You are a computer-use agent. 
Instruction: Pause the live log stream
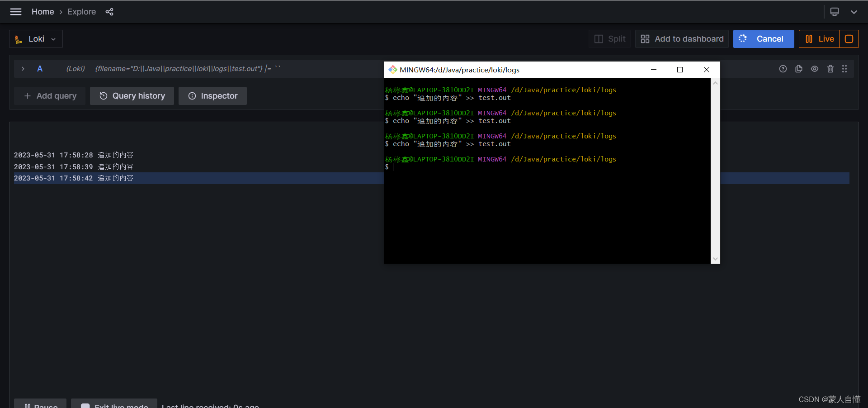[x=40, y=405]
